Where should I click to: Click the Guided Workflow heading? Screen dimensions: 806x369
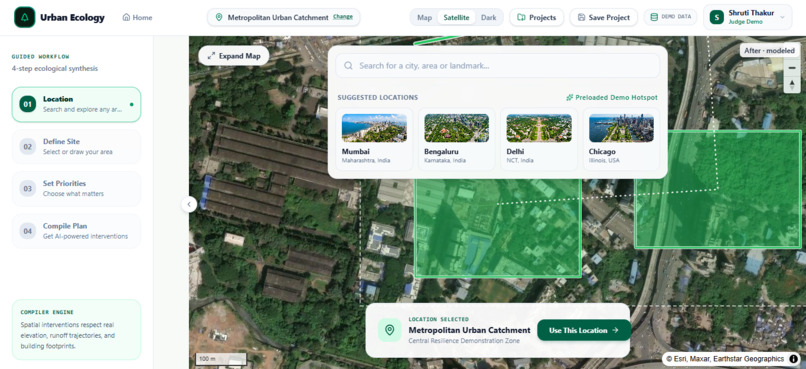point(41,57)
